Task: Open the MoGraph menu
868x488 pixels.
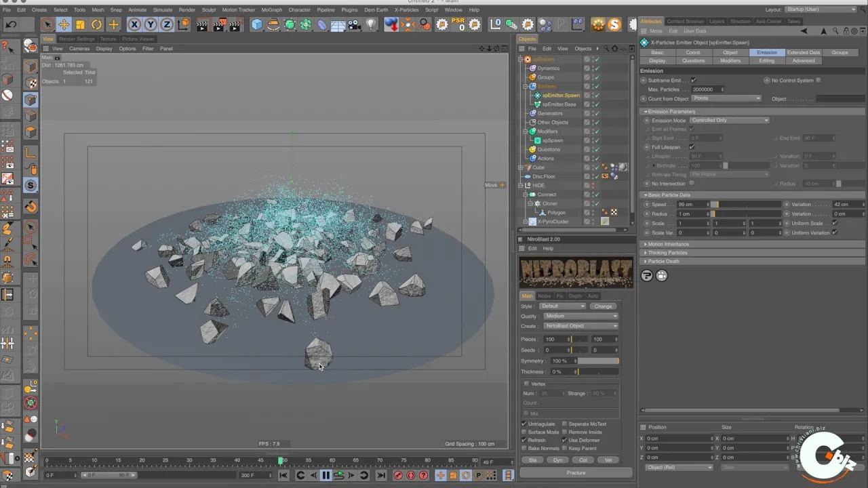Action: coord(271,9)
